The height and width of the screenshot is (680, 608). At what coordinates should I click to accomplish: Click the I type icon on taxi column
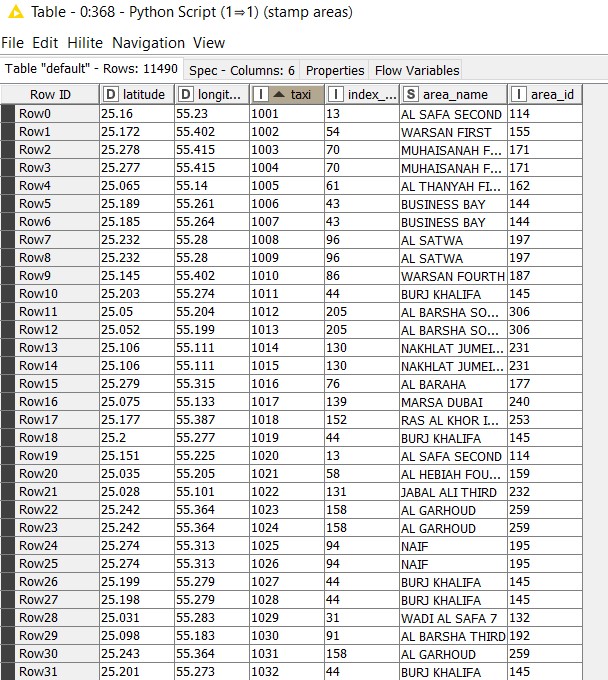pos(261,94)
